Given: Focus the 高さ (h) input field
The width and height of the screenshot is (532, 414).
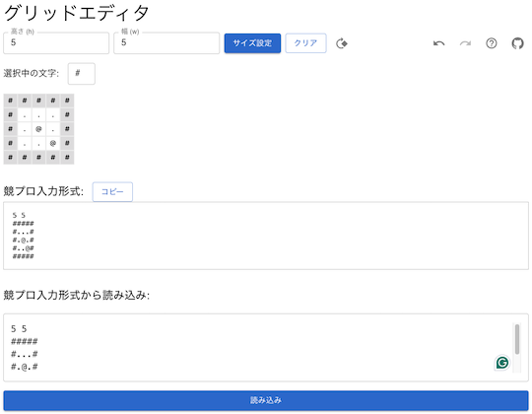Looking at the screenshot, I should point(56,43).
